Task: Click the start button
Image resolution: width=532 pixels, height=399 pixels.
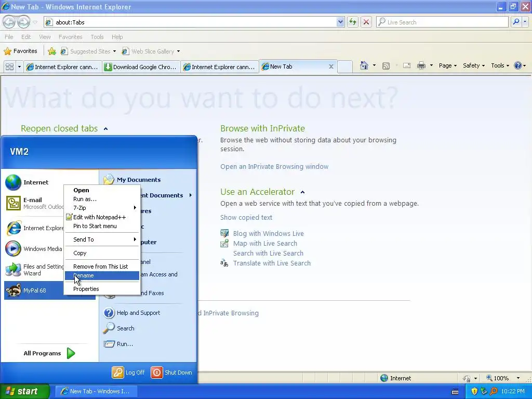Action: (x=24, y=391)
